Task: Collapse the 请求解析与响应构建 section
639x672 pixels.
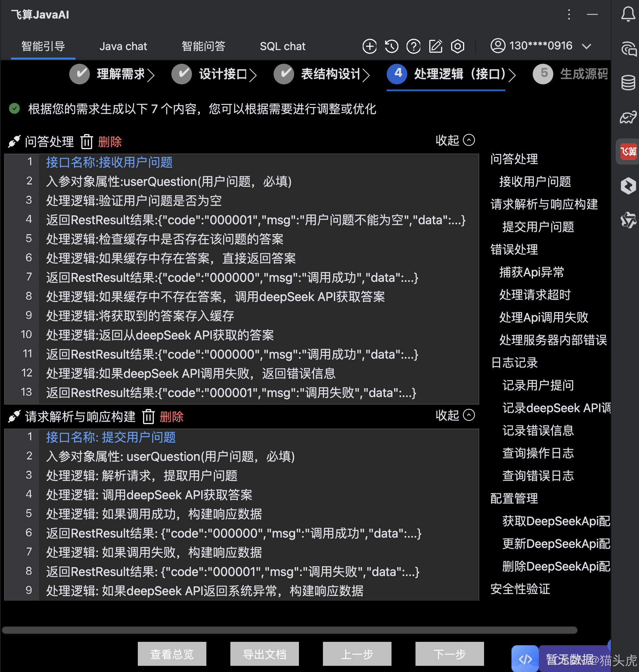Action: click(454, 415)
